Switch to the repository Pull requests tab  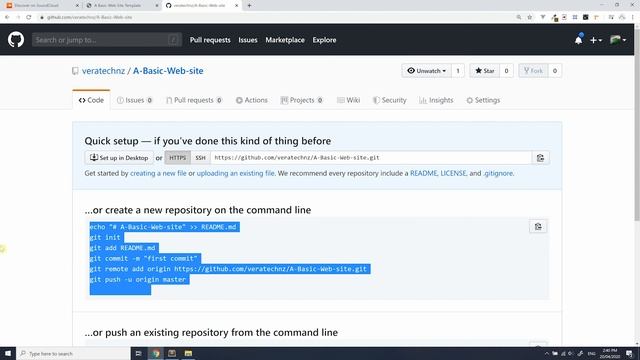click(x=194, y=100)
